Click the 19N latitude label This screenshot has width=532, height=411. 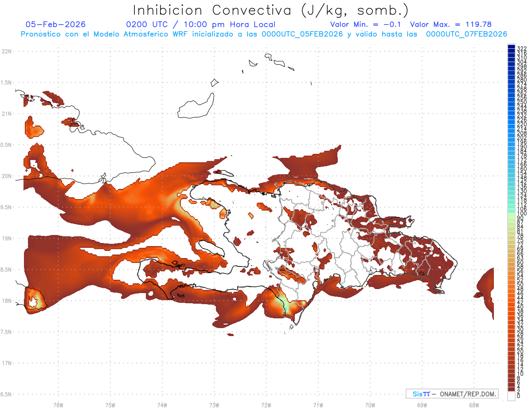pyautogui.click(x=6, y=239)
